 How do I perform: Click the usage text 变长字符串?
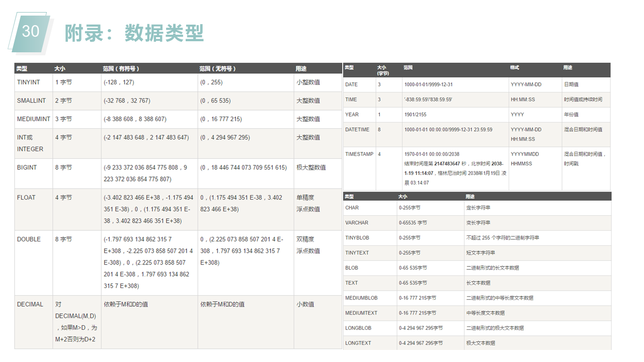pos(478,223)
